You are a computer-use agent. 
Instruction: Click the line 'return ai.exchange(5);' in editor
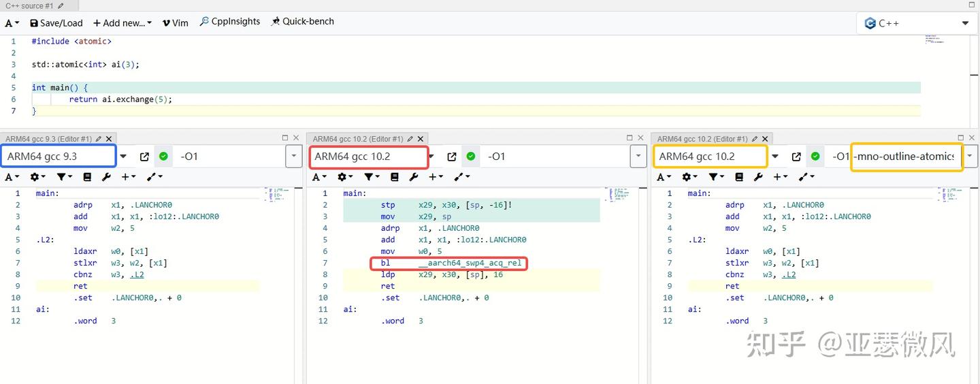coord(120,99)
